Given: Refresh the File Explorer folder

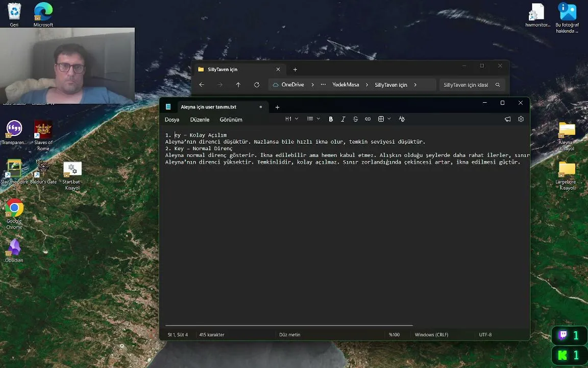Looking at the screenshot, I should [257, 85].
